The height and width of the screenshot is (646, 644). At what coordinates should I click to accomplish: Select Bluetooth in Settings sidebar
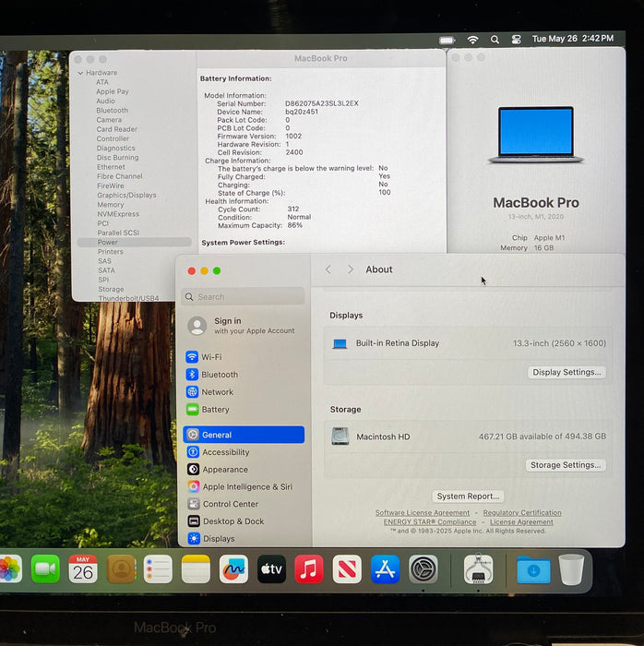pyautogui.click(x=244, y=375)
